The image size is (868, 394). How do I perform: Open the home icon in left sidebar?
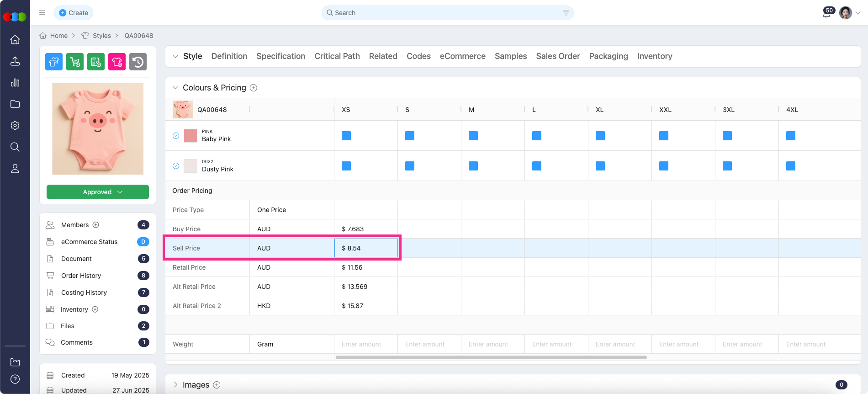click(15, 40)
